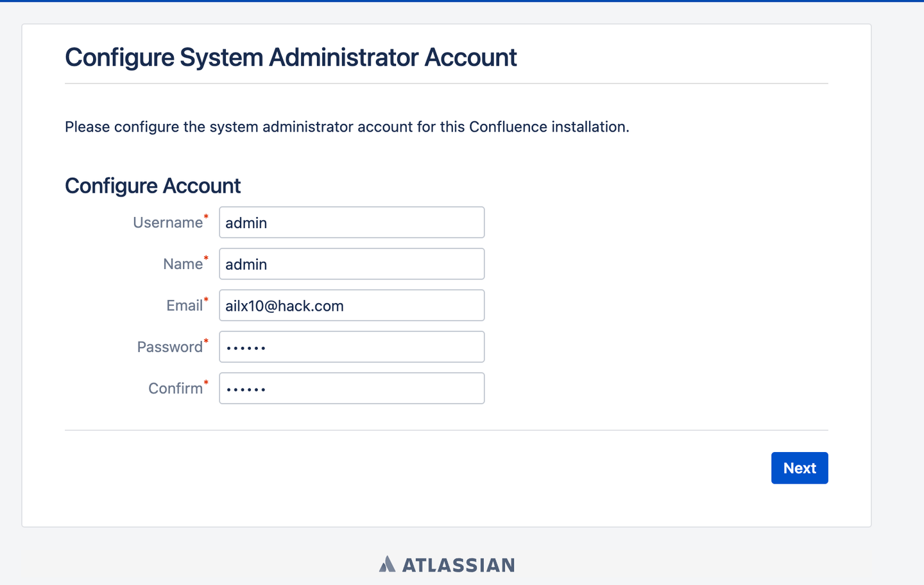Click the red asterisk next to Username
This screenshot has height=585, width=924.
207,217
